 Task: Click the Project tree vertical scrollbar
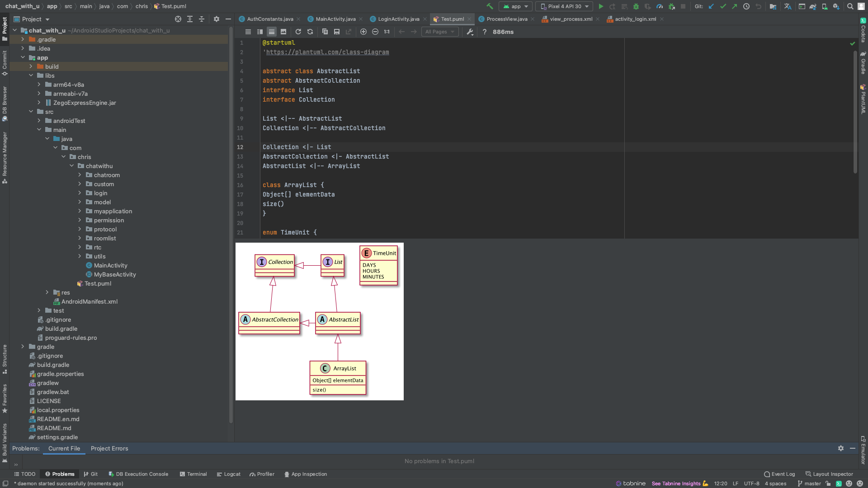pyautogui.click(x=231, y=226)
